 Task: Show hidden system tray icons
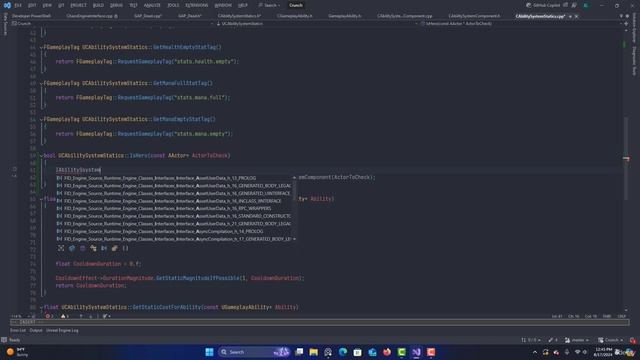pos(535,352)
